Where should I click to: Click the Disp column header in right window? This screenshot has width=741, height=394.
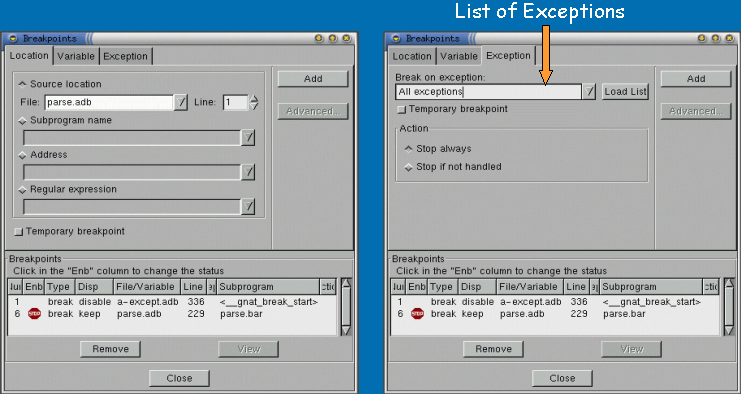477,287
